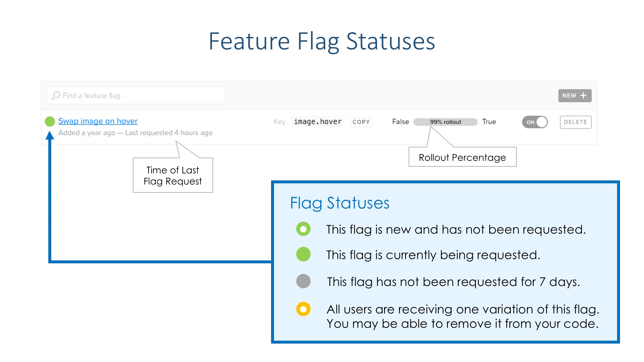Click the green status dot beside Swap image on hover

click(50, 121)
